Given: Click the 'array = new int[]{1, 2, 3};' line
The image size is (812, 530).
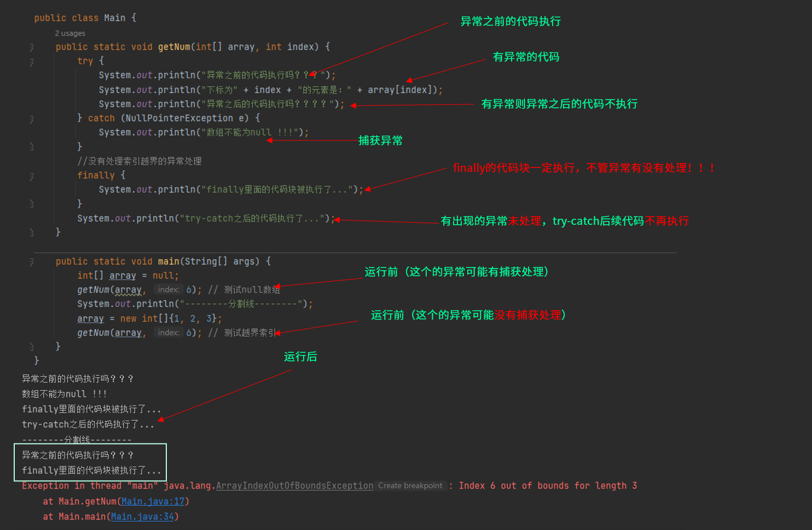Looking at the screenshot, I should point(149,318).
